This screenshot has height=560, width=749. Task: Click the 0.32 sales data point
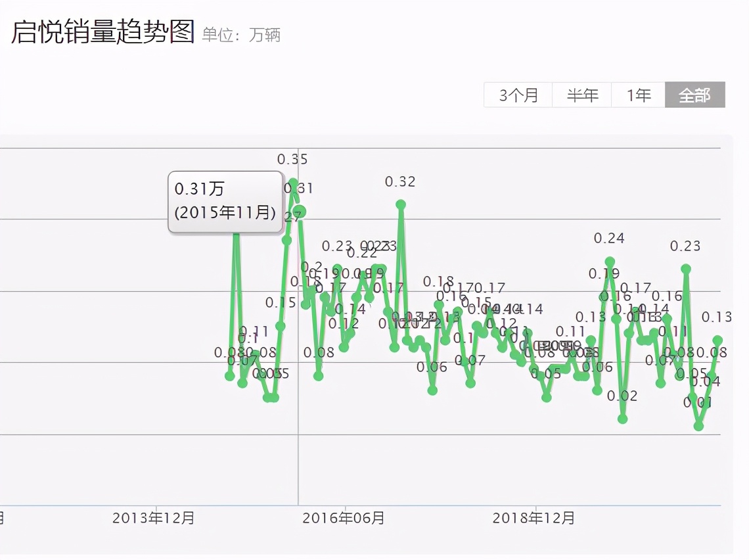click(401, 204)
